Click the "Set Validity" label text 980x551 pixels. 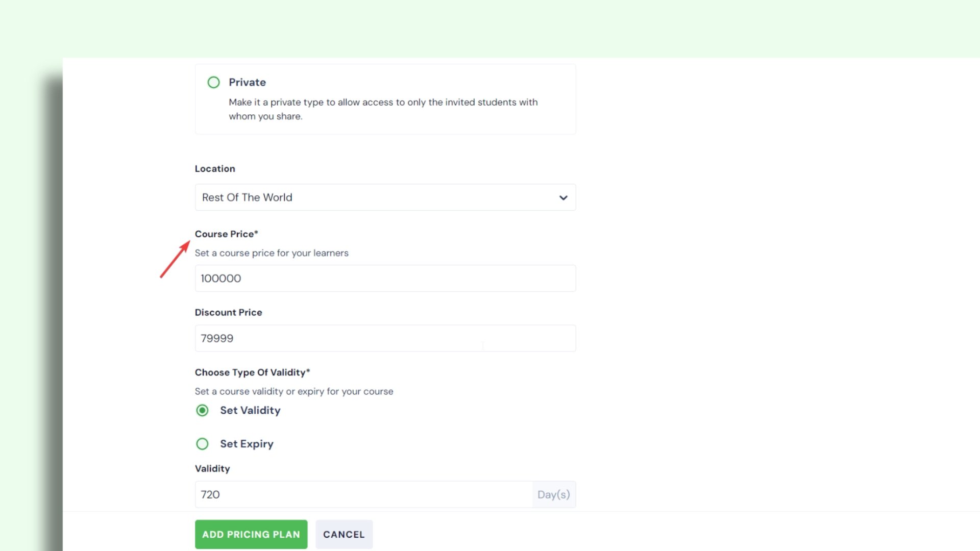click(250, 411)
